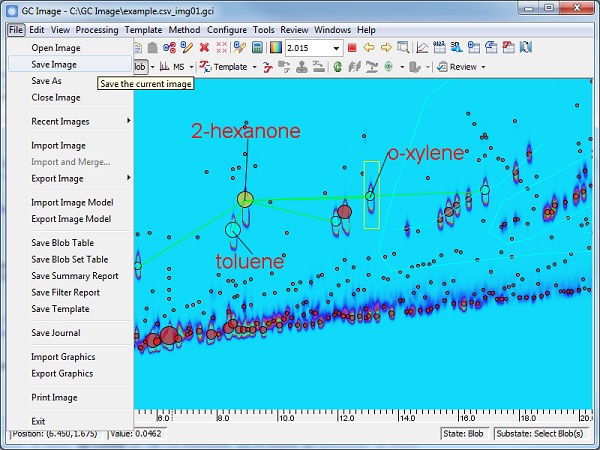600x450 pixels.
Task: Choose Import Image menu entry
Action: (59, 145)
